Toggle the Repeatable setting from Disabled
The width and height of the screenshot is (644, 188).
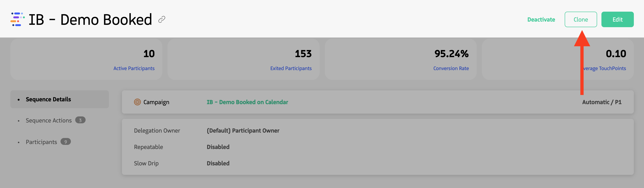tap(218, 147)
